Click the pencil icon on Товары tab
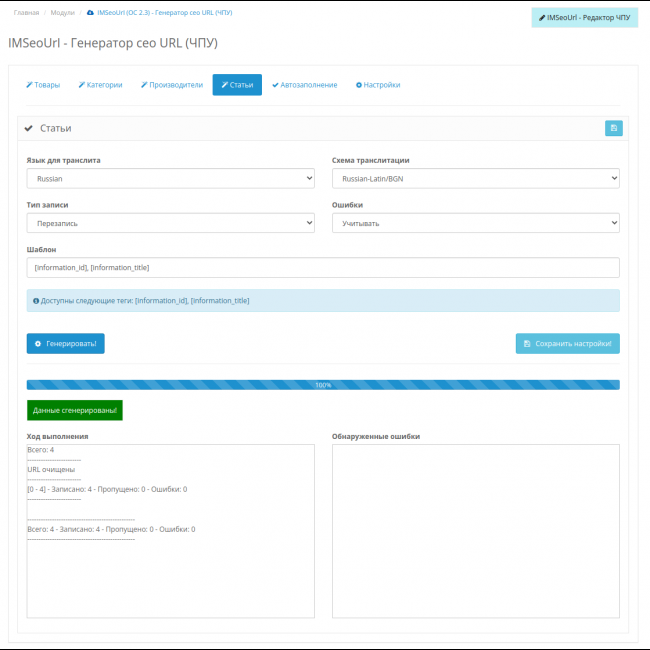Screen dimensions: 650x650 (29, 85)
